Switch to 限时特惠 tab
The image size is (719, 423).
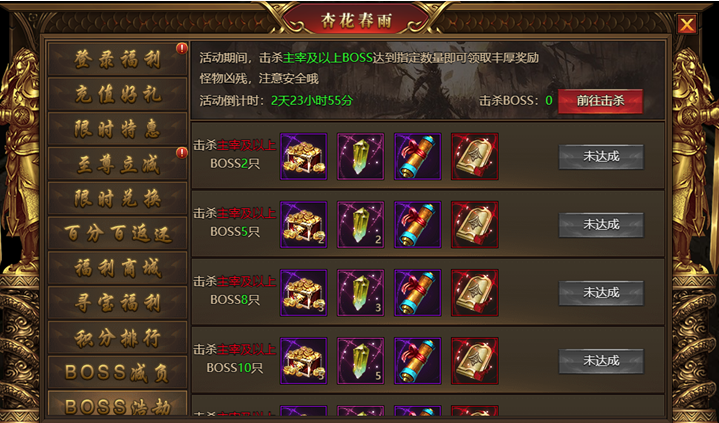pos(117,129)
